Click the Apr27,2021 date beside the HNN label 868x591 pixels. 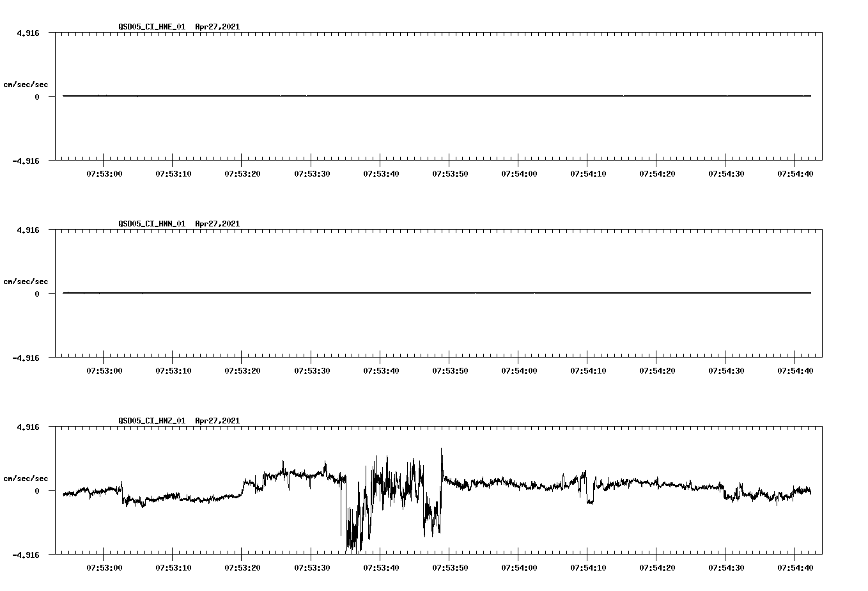pos(217,224)
